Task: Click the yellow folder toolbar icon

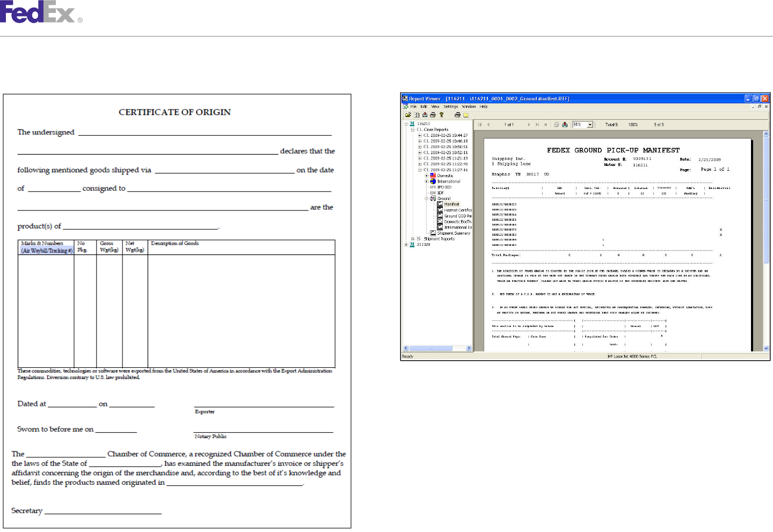Action: click(466, 115)
